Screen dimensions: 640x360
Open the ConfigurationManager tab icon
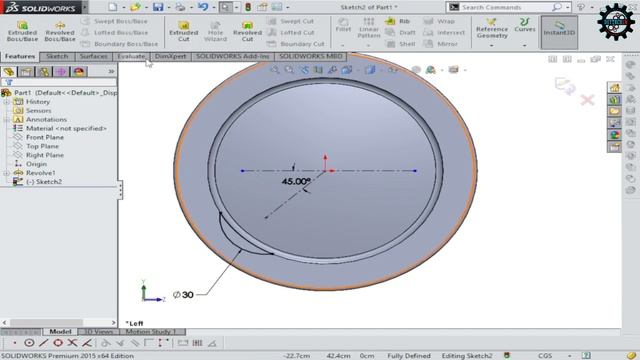(x=44, y=72)
